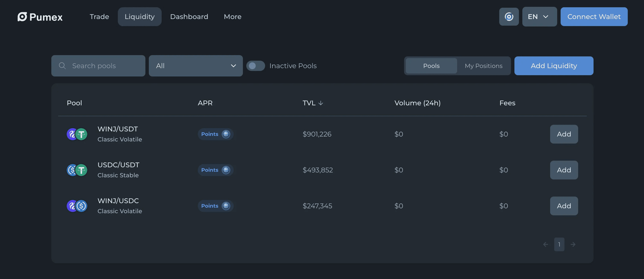This screenshot has height=279, width=644.
Task: Click the Points badge for WINJ/USDC
Action: click(x=215, y=206)
